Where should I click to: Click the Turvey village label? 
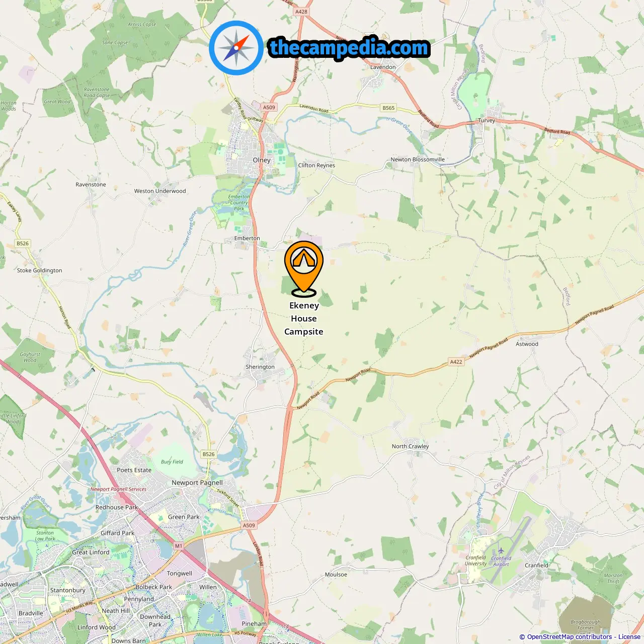click(487, 120)
